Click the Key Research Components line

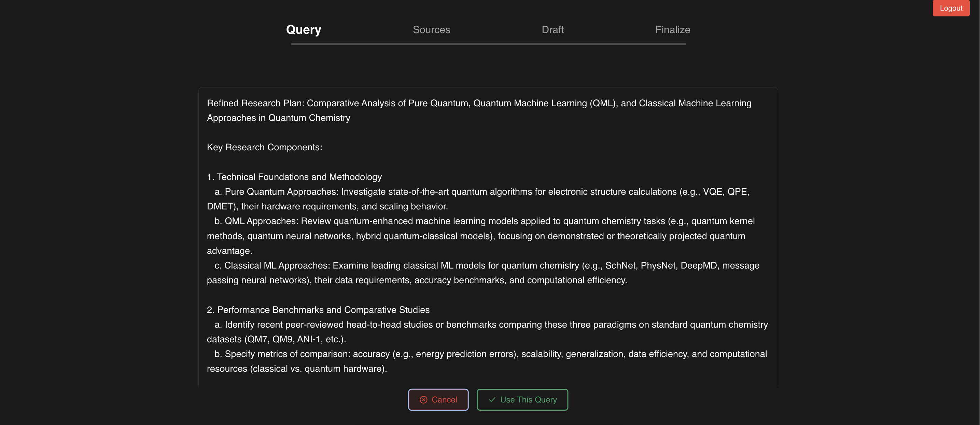click(264, 147)
